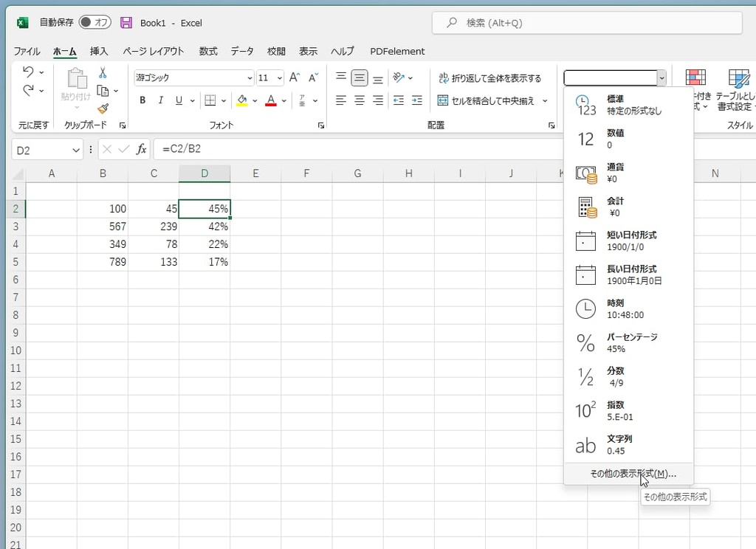Switch to the Insert tab
The height and width of the screenshot is (549, 756).
[99, 51]
